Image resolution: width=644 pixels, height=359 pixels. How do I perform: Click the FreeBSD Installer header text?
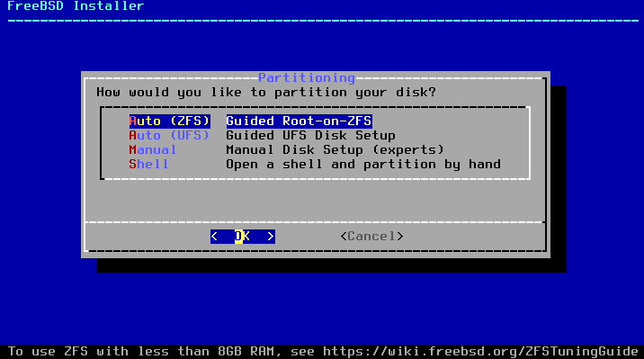pyautogui.click(x=76, y=5)
